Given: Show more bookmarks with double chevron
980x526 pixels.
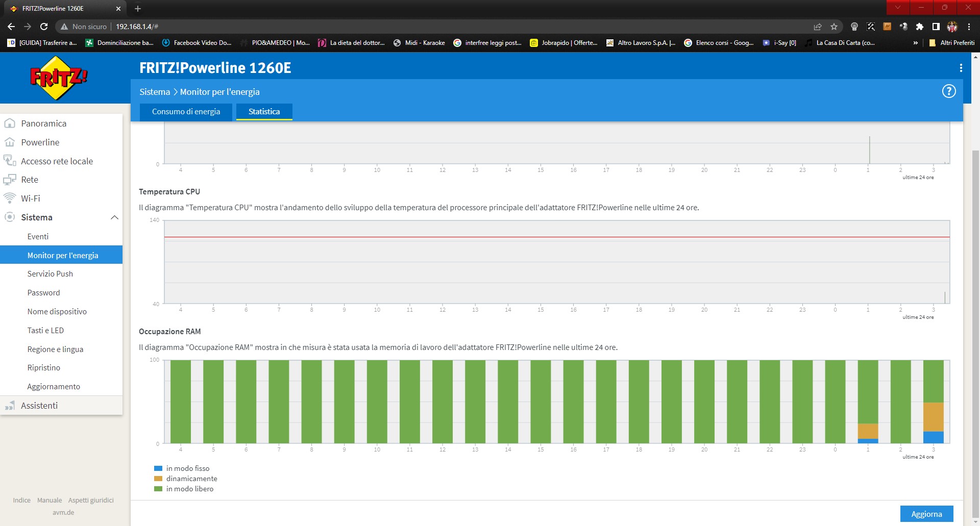Looking at the screenshot, I should tap(915, 43).
